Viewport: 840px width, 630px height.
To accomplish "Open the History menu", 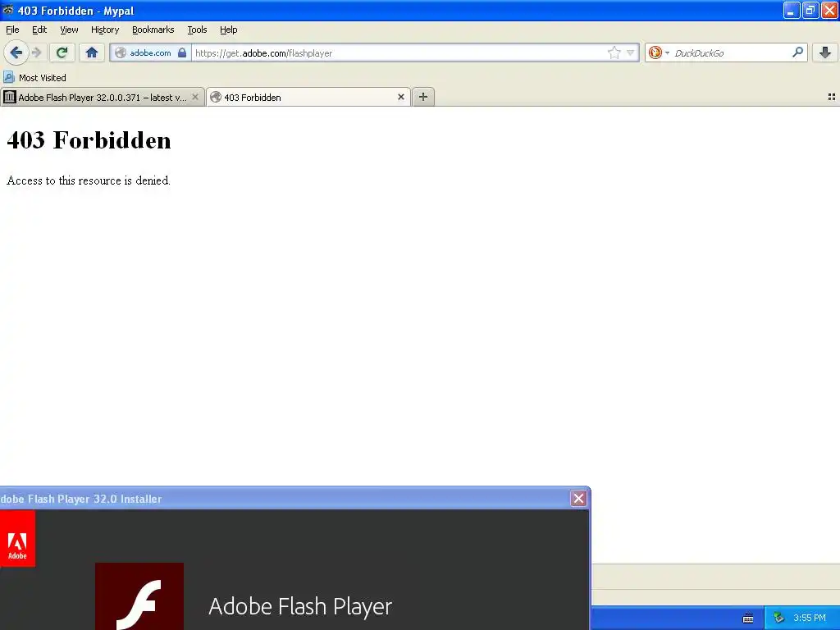I will [x=105, y=30].
